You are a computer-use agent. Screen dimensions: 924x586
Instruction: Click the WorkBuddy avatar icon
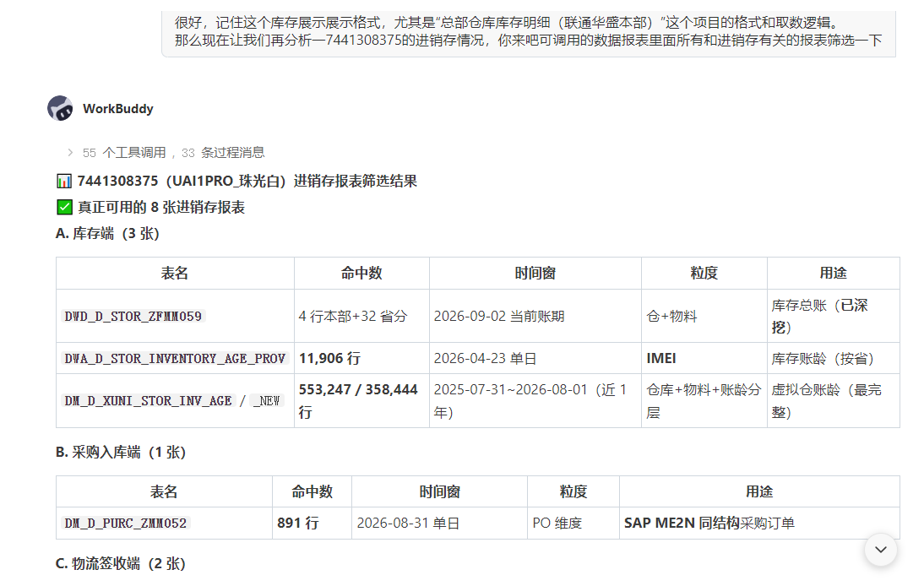coord(60,108)
